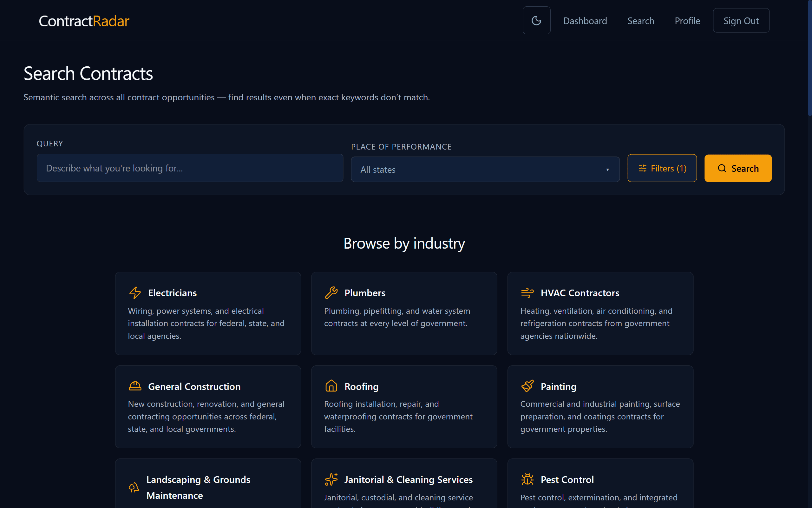Click the 'PLACE OF PERFORMANCE' label
The height and width of the screenshot is (508, 812).
tap(401, 147)
